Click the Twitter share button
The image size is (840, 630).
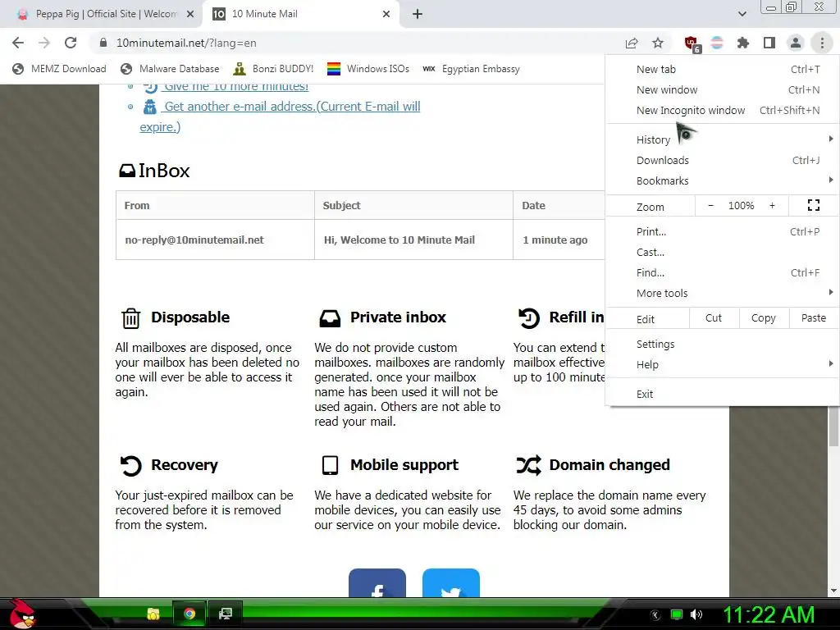click(x=450, y=583)
